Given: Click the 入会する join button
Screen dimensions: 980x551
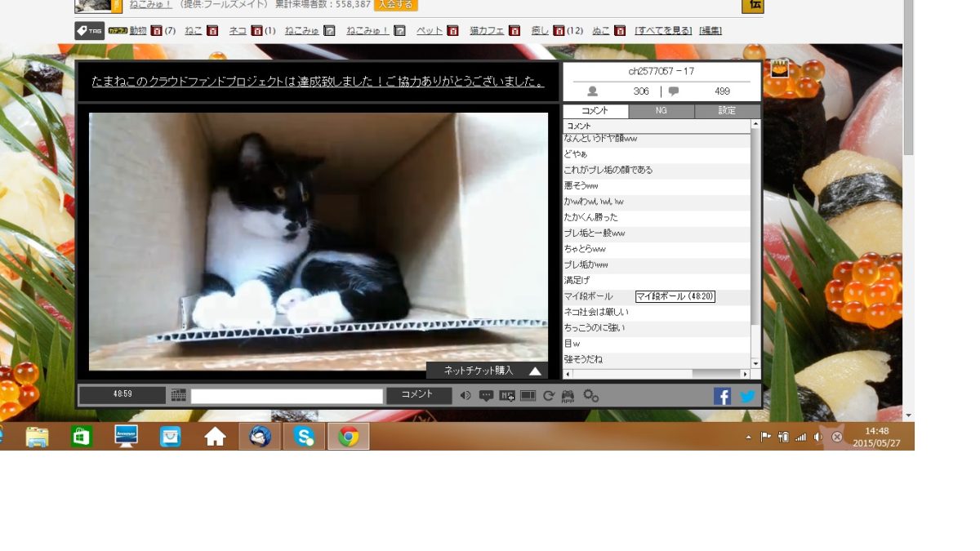Looking at the screenshot, I should tap(396, 5).
